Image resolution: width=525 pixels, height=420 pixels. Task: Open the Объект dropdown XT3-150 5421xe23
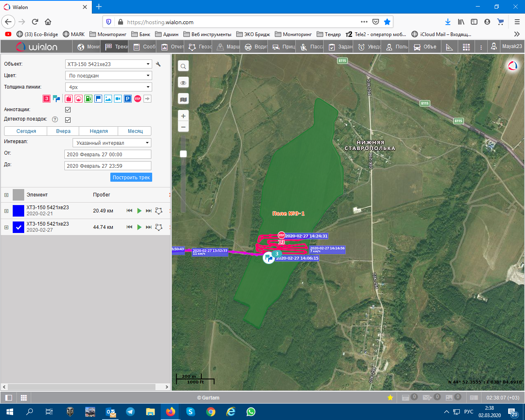tap(108, 64)
